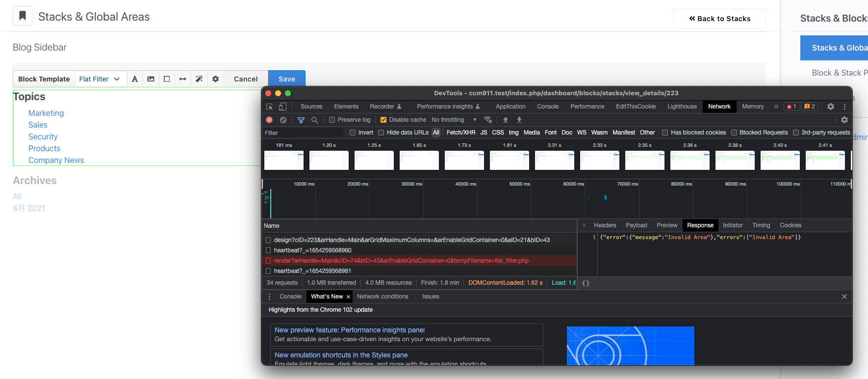This screenshot has height=379, width=868.
Task: Select the inspect element picker icon
Action: [269, 107]
